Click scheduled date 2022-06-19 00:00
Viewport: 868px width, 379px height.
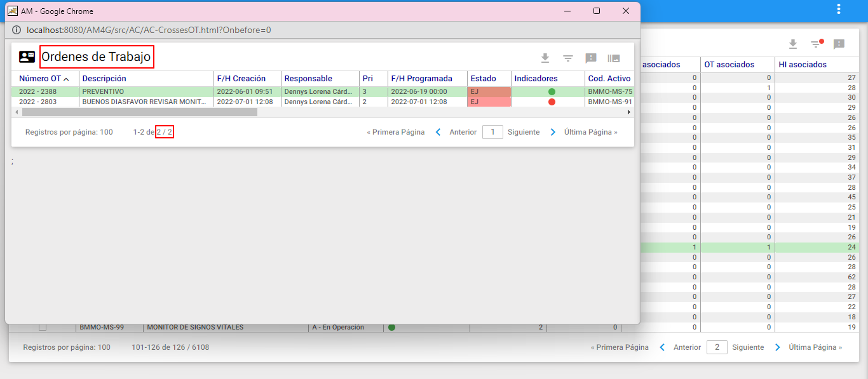pyautogui.click(x=419, y=91)
